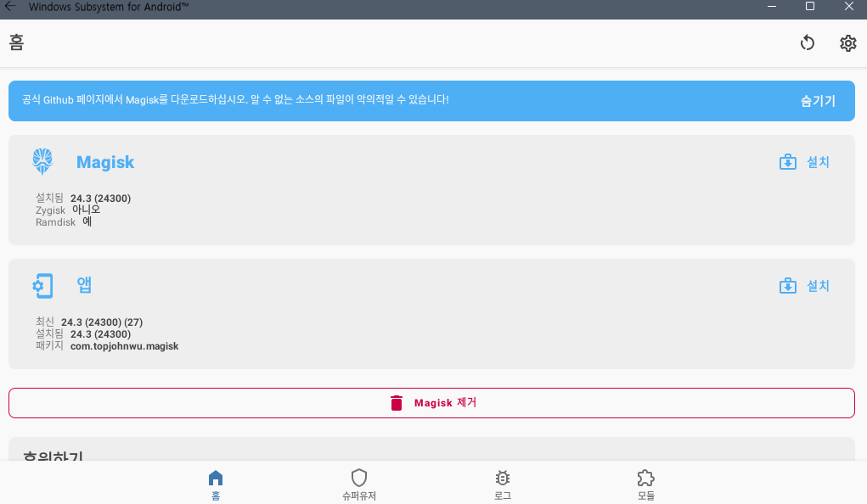Click the Magisk installed version 24.3 (24300)

101,199
